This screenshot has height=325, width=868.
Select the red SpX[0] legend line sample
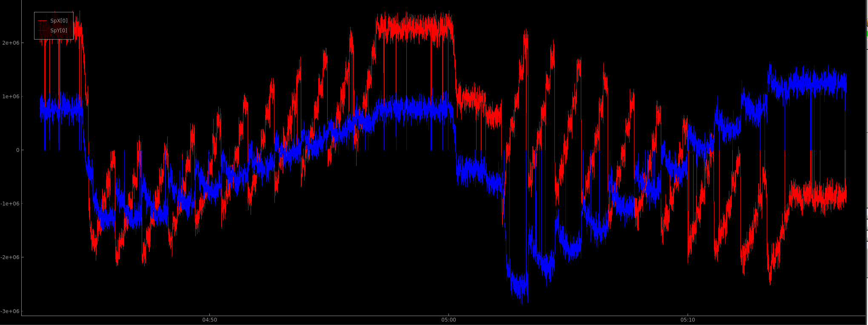point(43,21)
